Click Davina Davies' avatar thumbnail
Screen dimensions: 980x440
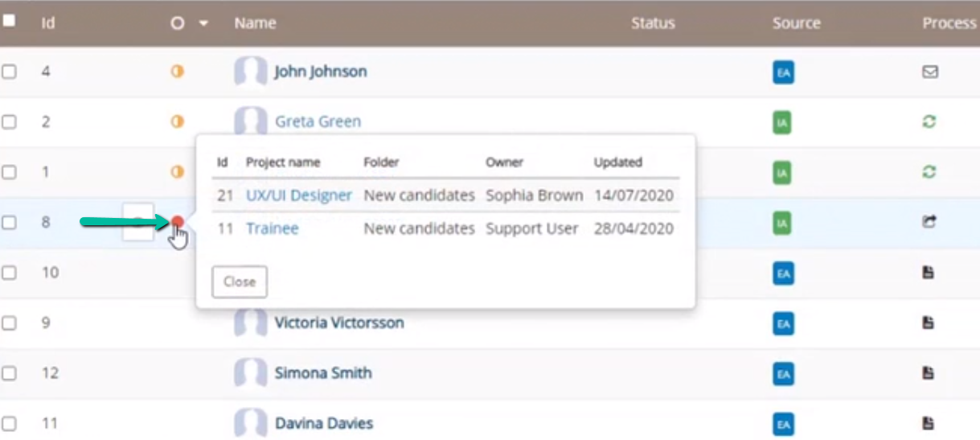point(251,423)
